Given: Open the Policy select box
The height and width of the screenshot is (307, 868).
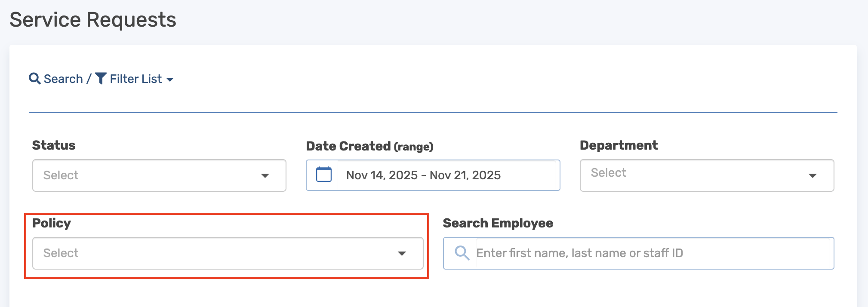Looking at the screenshot, I should [x=215, y=253].
